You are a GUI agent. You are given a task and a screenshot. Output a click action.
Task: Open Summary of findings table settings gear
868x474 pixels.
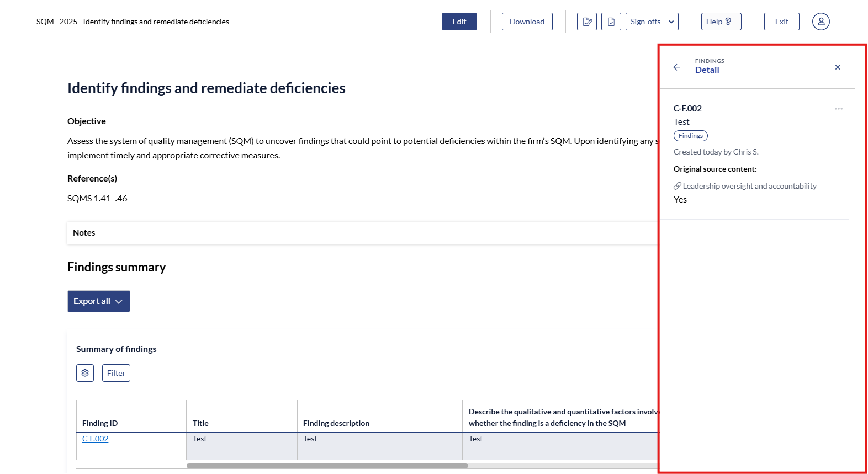pyautogui.click(x=85, y=373)
